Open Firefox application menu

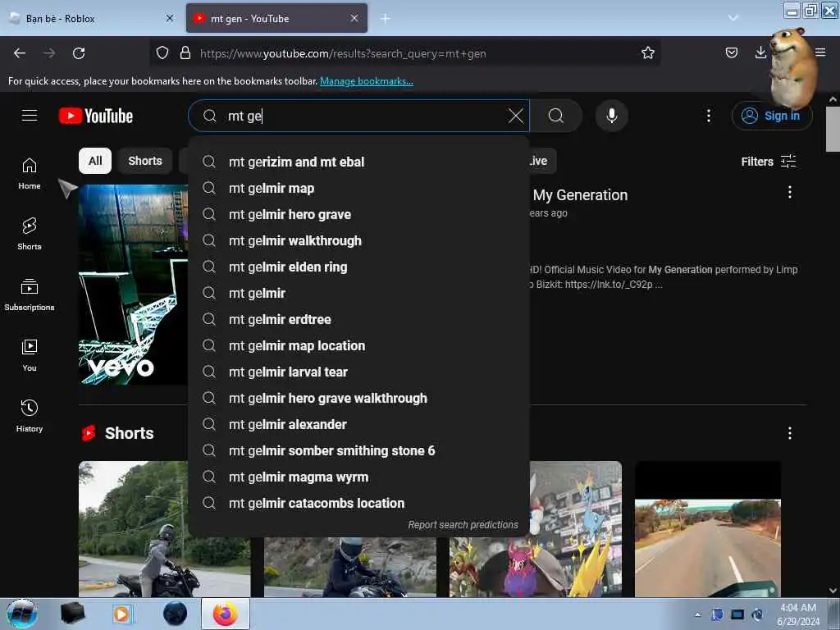click(820, 52)
